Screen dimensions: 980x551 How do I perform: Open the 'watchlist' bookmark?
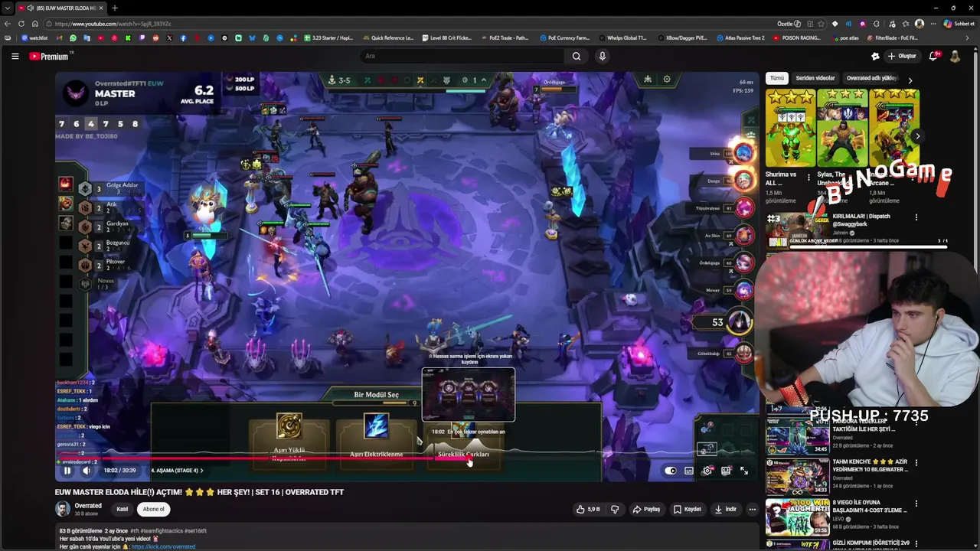point(34,37)
